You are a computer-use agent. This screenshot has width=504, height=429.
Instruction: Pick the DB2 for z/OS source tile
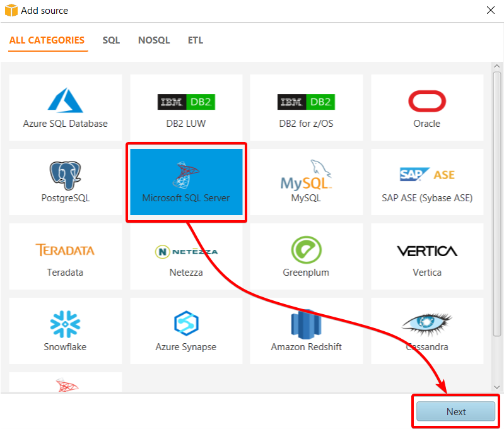click(x=307, y=107)
